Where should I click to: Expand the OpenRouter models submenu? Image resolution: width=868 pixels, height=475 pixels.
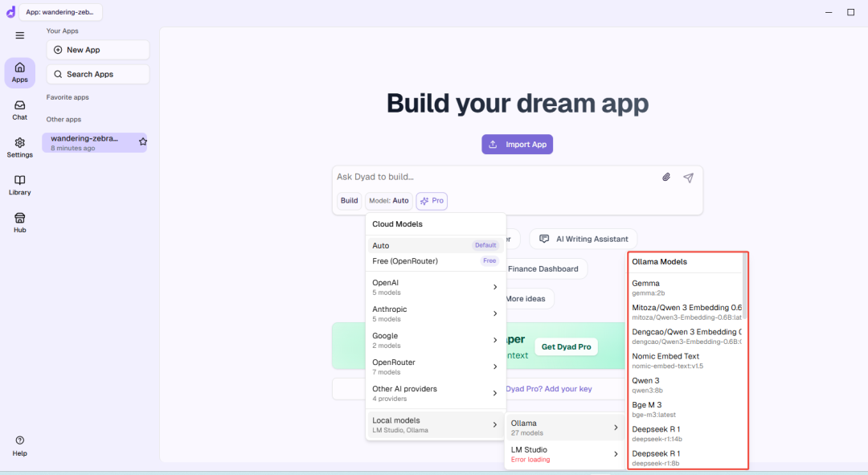(x=435, y=366)
